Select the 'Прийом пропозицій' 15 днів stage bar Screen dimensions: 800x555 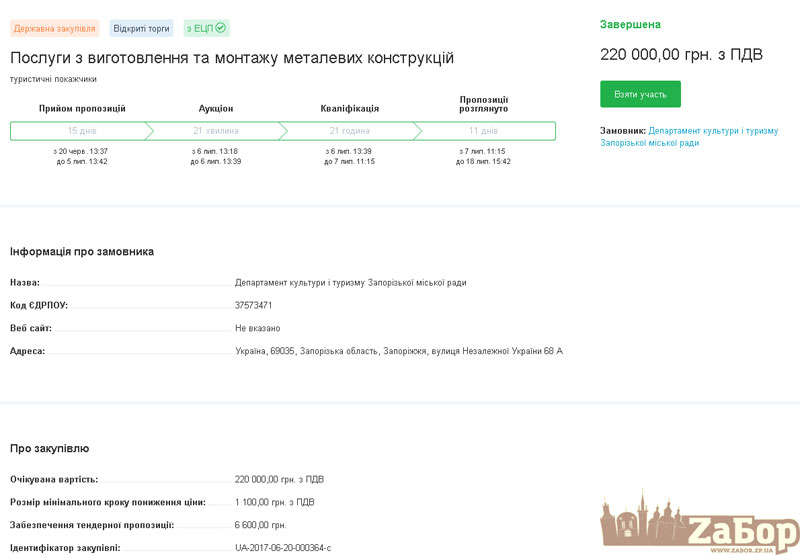pyautogui.click(x=82, y=131)
